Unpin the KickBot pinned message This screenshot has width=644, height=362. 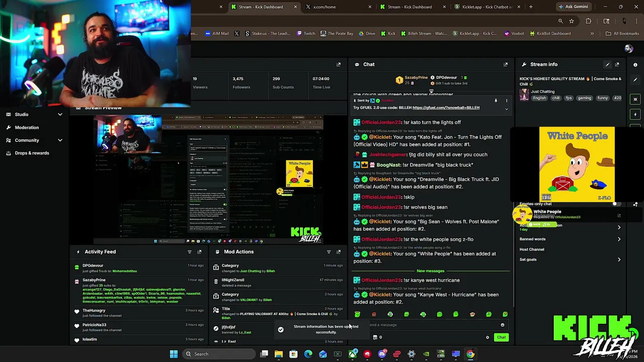click(496, 101)
